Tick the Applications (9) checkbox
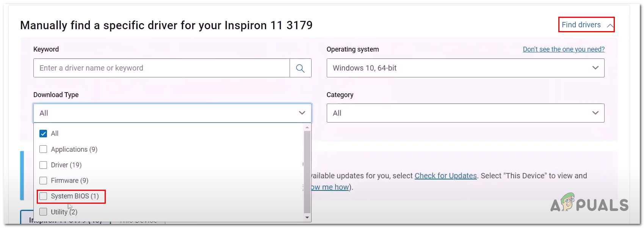This screenshot has width=644, height=228. pyautogui.click(x=44, y=149)
